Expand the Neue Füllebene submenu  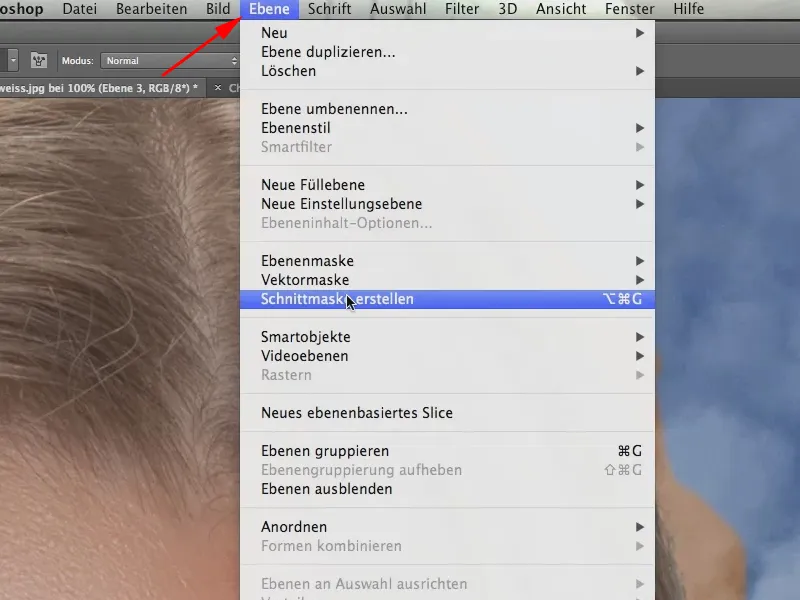447,185
